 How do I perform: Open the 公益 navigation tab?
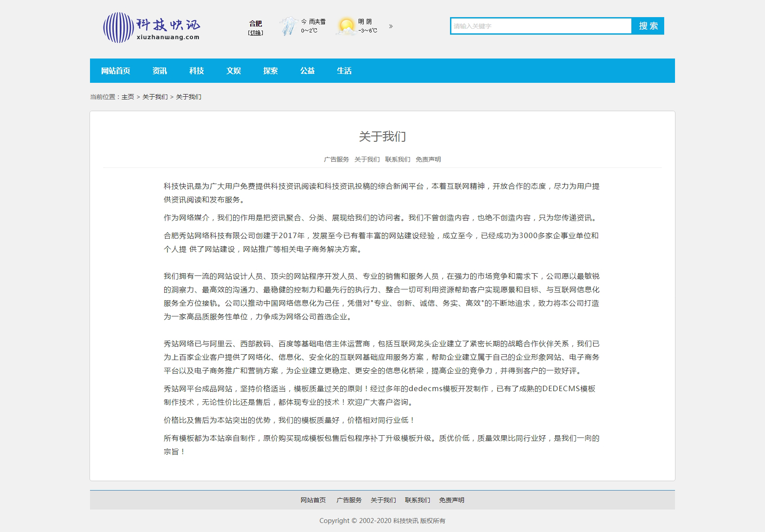coord(307,71)
